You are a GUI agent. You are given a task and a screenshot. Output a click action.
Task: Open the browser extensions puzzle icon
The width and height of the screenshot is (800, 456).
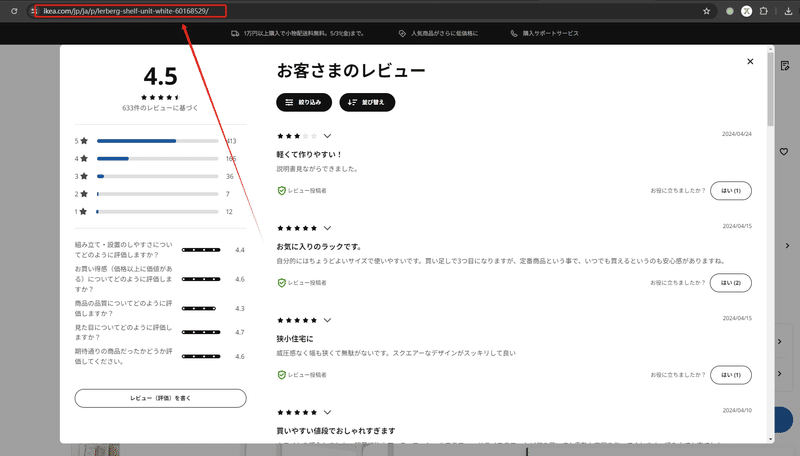763,11
